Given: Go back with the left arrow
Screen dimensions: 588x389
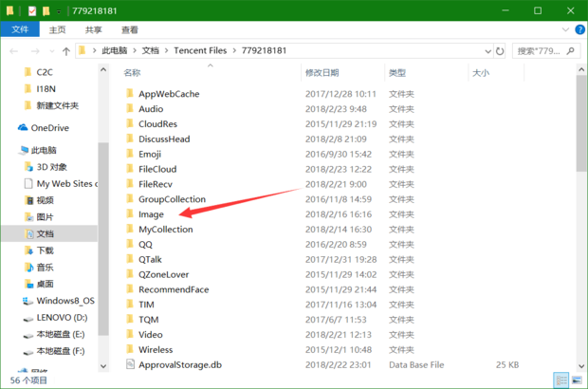Looking at the screenshot, I should pos(14,51).
